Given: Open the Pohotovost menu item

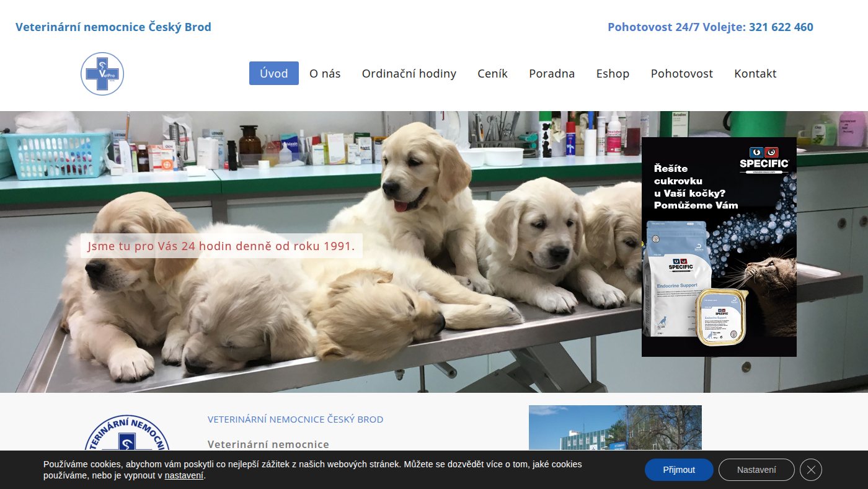Looking at the screenshot, I should pos(682,73).
